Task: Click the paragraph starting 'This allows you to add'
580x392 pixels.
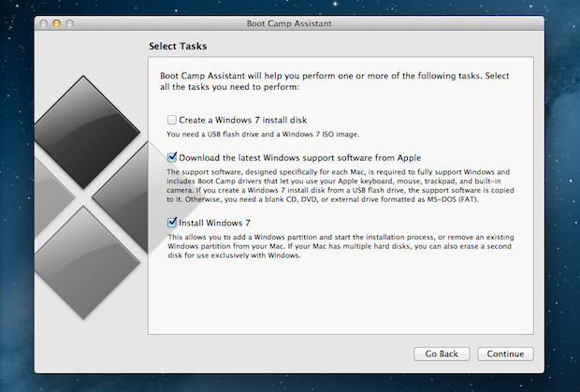Action: (x=341, y=246)
